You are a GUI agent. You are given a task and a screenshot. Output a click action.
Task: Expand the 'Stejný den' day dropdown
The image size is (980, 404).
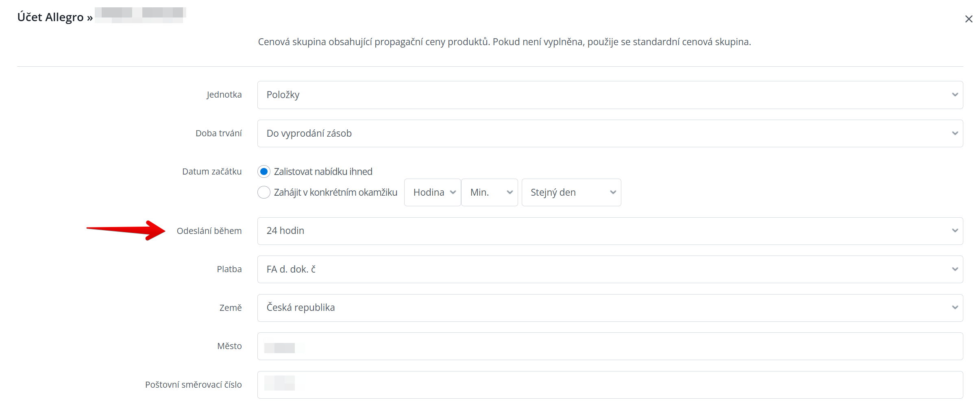571,192
